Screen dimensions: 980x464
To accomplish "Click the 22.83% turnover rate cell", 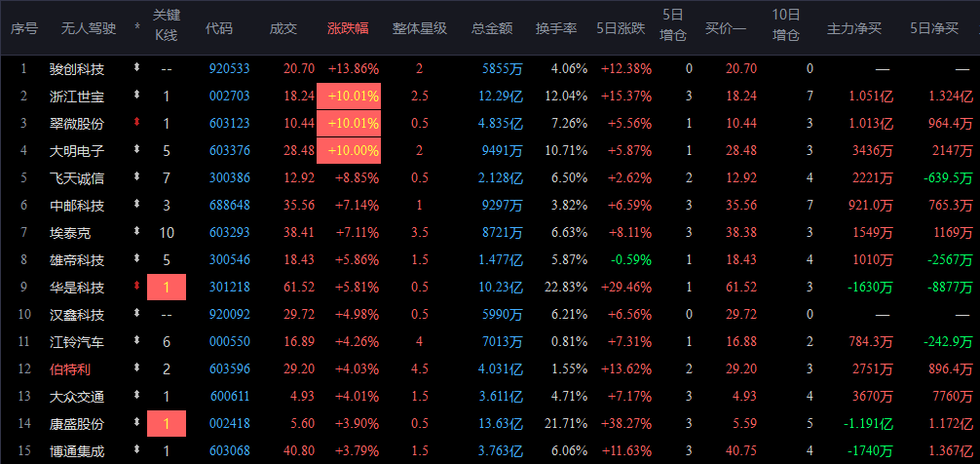I will click(x=566, y=288).
